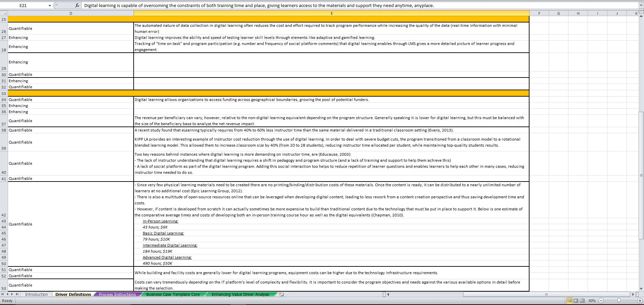Click the fx Insert Function icon

coord(77,5)
